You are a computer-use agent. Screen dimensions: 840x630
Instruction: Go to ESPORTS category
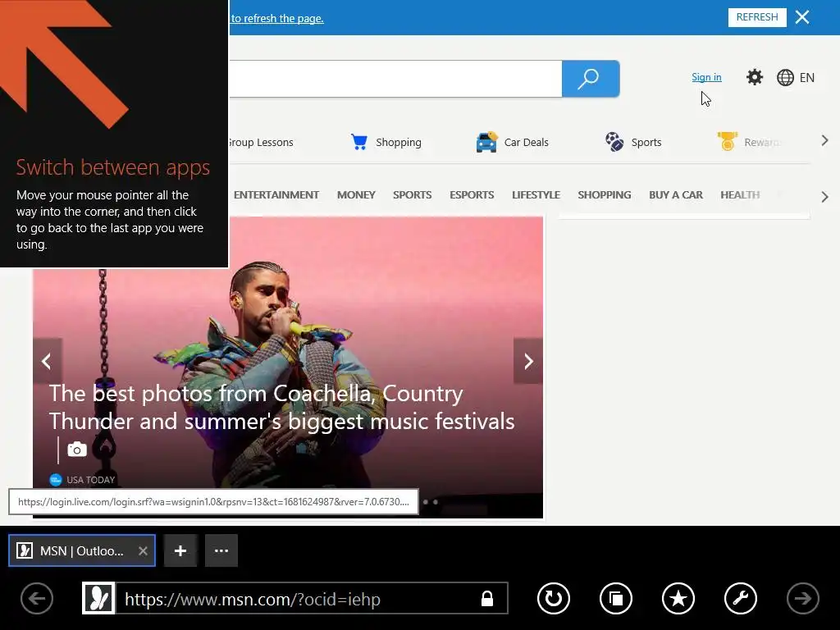(472, 195)
